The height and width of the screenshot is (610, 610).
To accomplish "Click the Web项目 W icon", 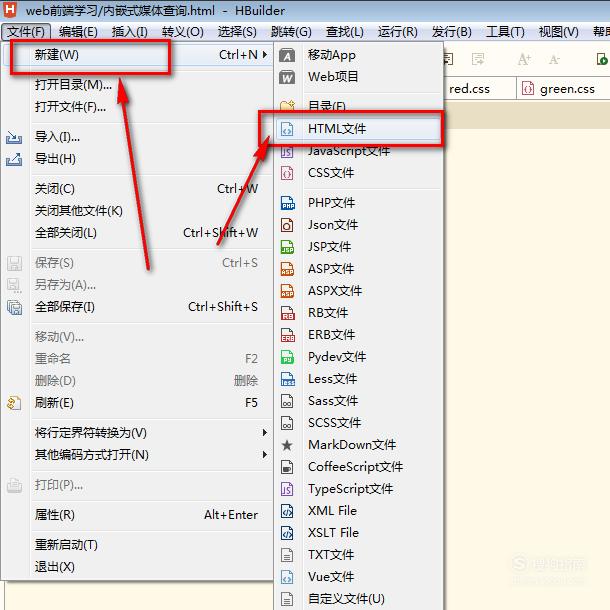I will [287, 77].
